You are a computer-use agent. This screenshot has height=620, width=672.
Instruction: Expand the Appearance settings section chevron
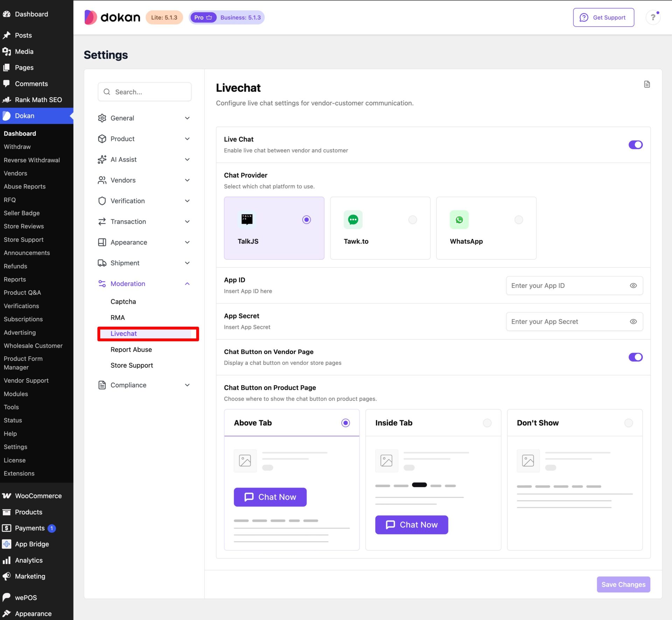[x=187, y=242]
